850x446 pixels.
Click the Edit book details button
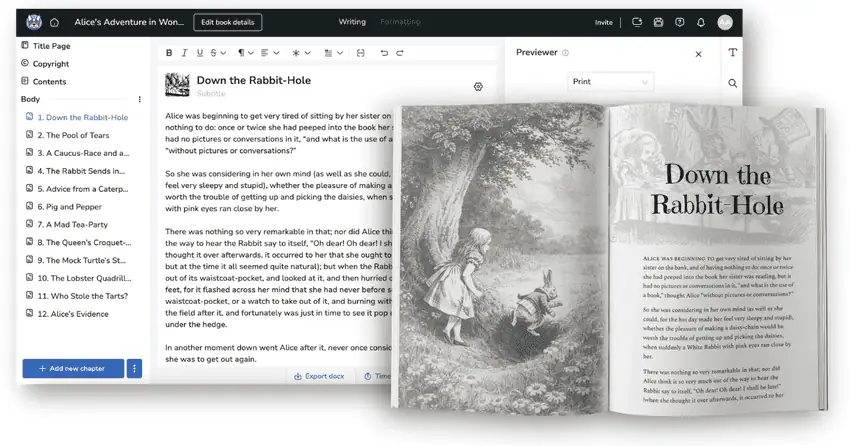pyautogui.click(x=228, y=22)
